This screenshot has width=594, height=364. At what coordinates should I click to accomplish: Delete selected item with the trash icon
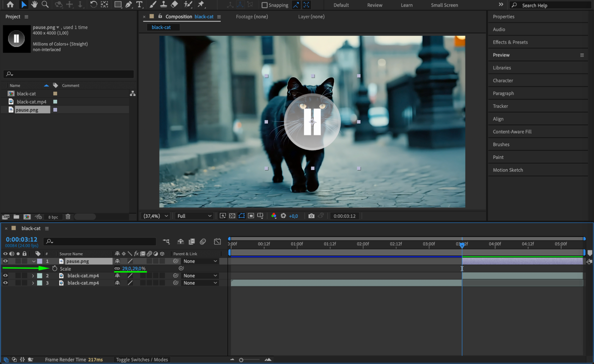[x=68, y=217]
